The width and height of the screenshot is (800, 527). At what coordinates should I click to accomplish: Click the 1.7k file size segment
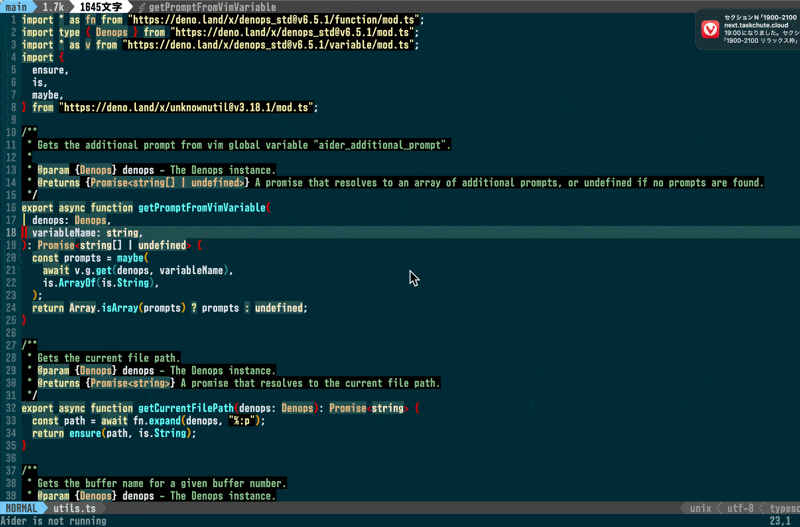53,7
